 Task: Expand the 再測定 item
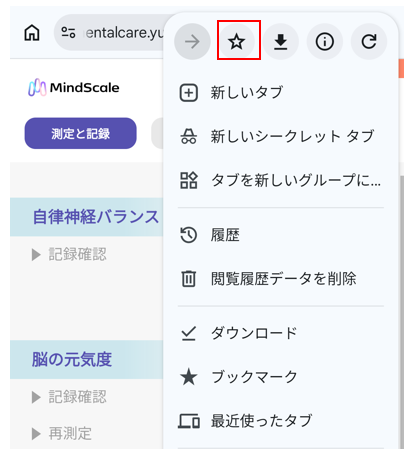pos(62,434)
